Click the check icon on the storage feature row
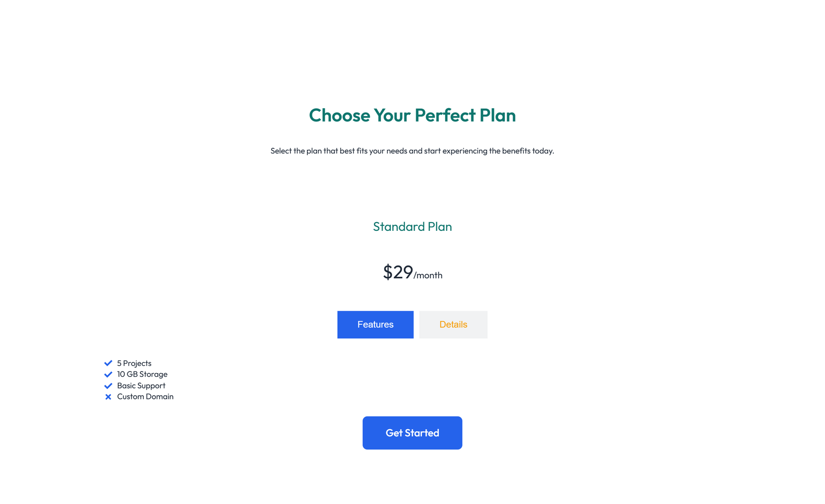 (108, 374)
